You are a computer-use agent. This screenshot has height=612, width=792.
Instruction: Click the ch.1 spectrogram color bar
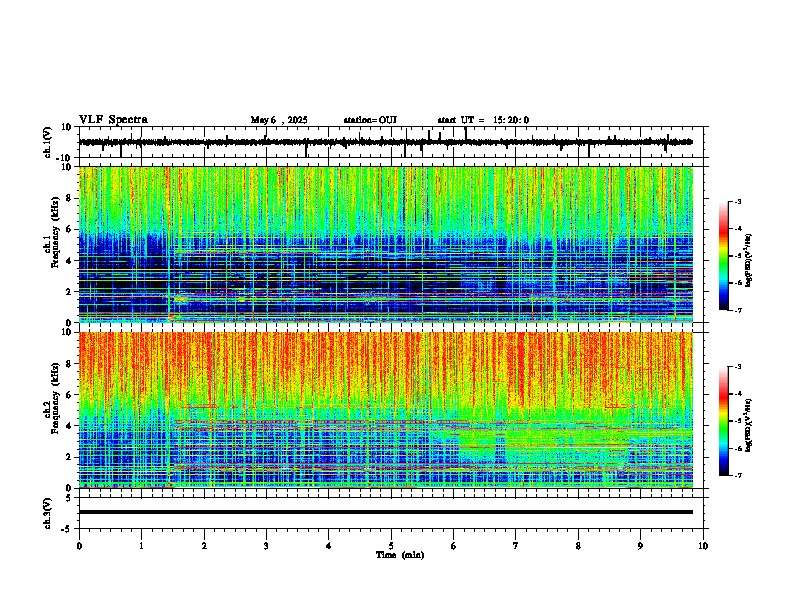pos(724,256)
